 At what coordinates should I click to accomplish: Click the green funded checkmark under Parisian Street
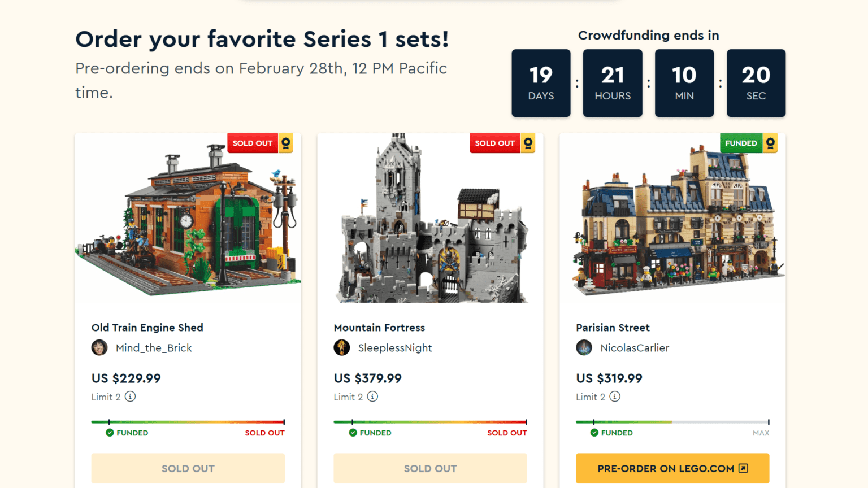pyautogui.click(x=593, y=433)
